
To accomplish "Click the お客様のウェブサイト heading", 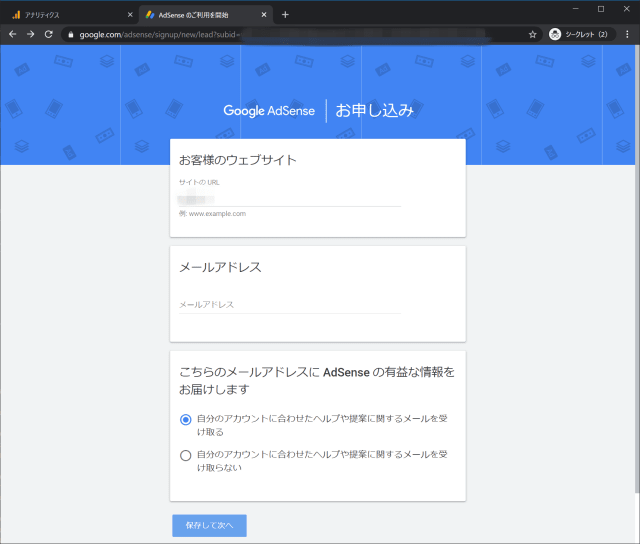I will (x=238, y=160).
